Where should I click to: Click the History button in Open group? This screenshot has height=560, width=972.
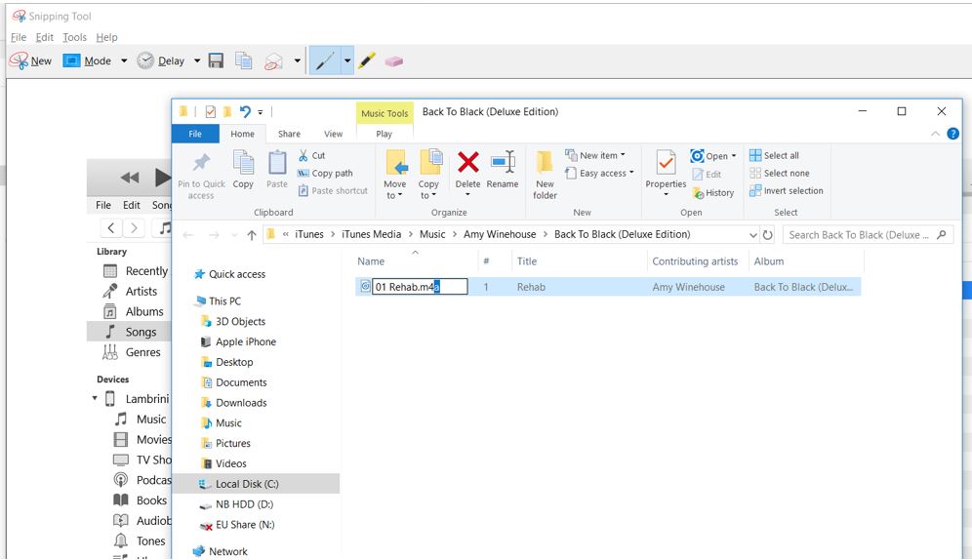click(x=712, y=192)
